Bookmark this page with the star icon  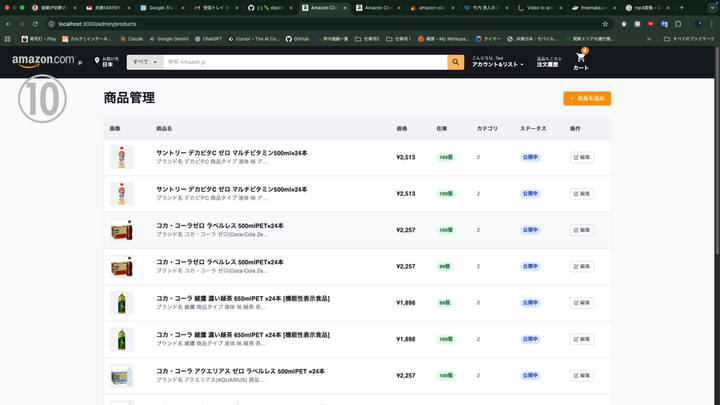coord(605,22)
